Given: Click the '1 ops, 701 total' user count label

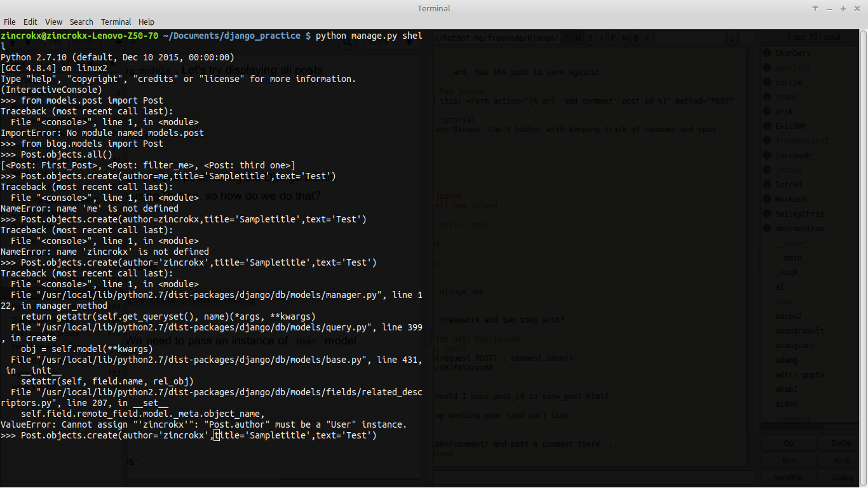Looking at the screenshot, I should pos(814,37).
